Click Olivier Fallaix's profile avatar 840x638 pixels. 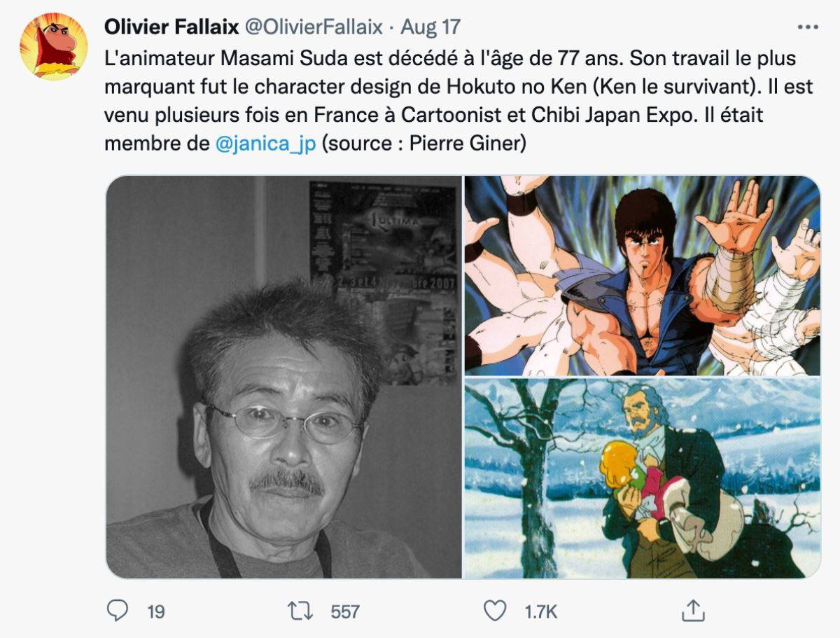pos(53,46)
